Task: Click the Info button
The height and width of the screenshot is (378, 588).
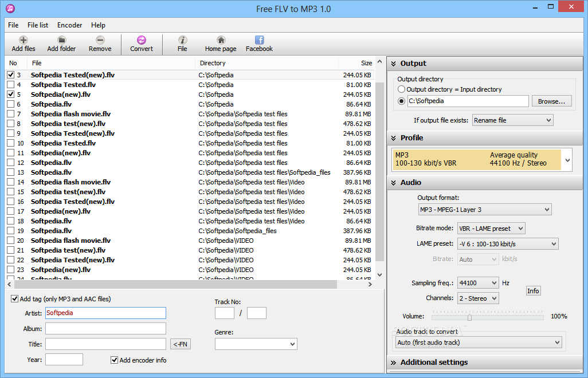Action: coord(533,291)
